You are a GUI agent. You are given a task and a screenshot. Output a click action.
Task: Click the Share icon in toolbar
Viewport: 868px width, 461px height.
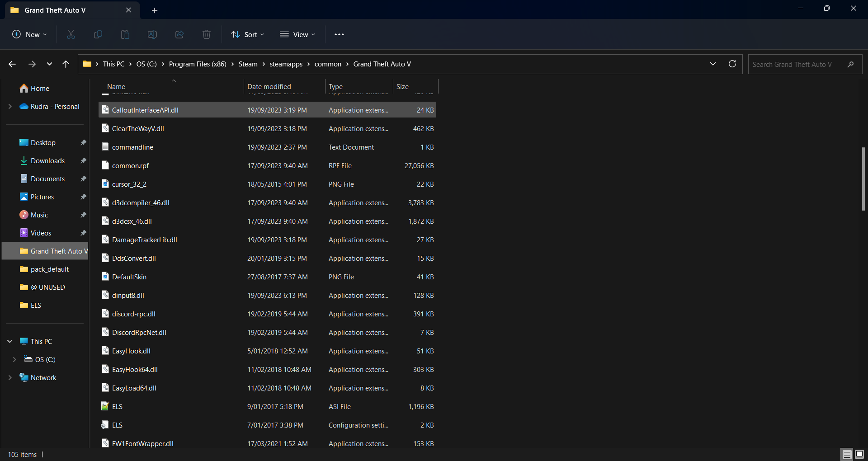click(x=179, y=34)
